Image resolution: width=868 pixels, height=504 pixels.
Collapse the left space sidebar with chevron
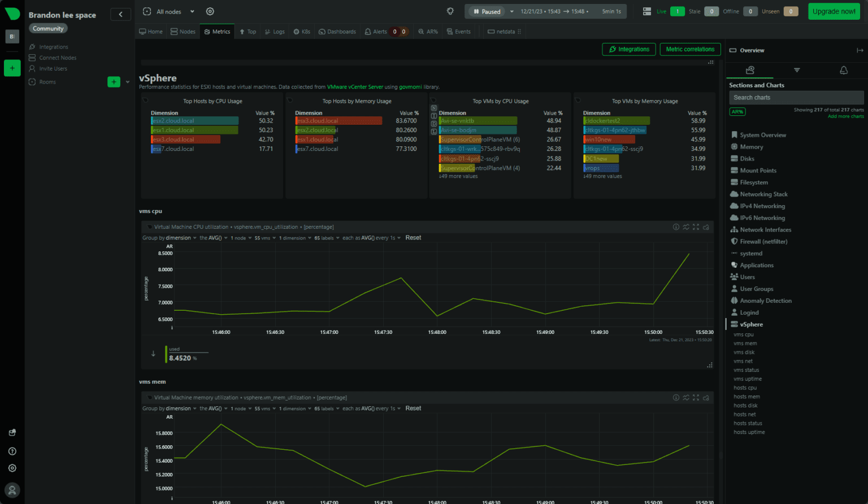pyautogui.click(x=120, y=15)
